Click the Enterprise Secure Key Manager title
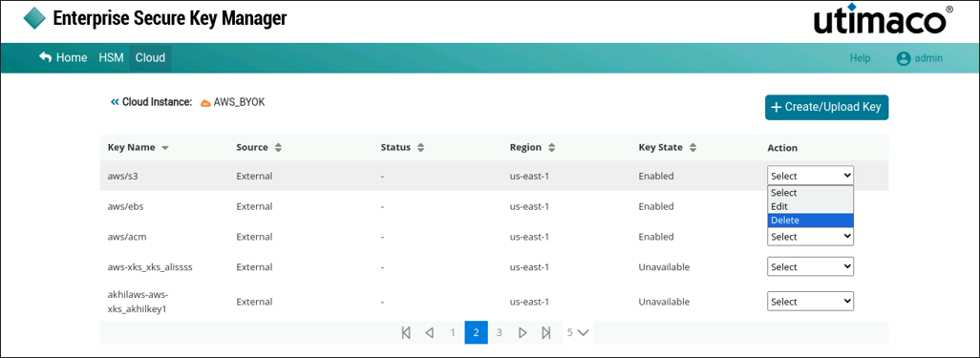 tap(170, 18)
